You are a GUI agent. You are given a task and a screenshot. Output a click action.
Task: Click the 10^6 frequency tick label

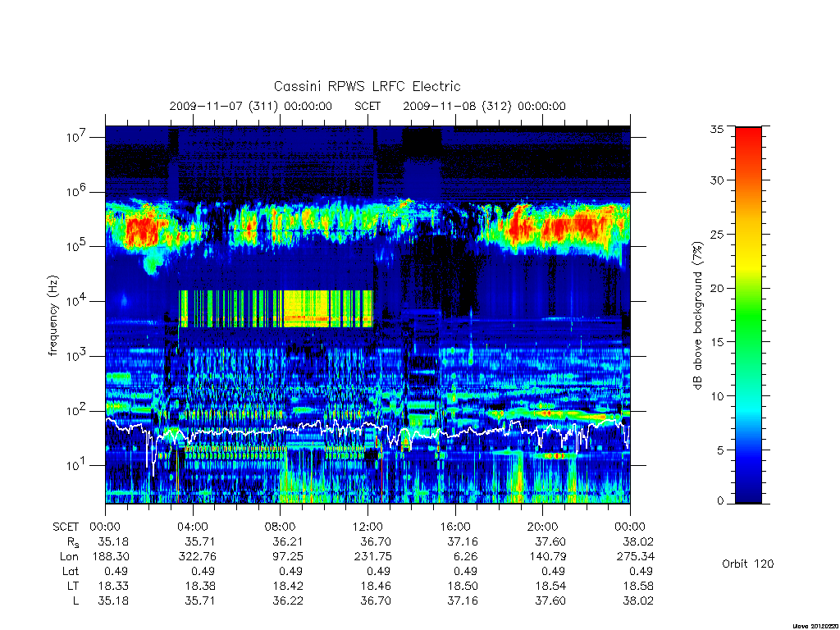pos(77,191)
